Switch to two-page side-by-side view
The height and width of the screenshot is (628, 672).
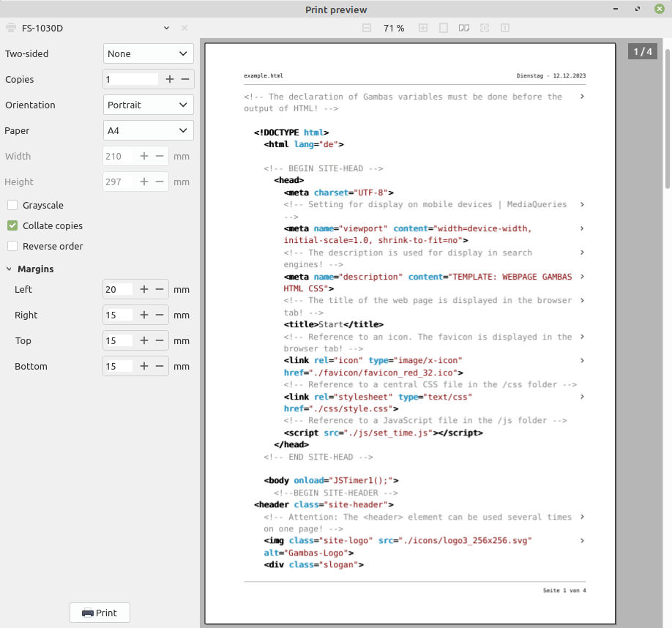[x=464, y=28]
